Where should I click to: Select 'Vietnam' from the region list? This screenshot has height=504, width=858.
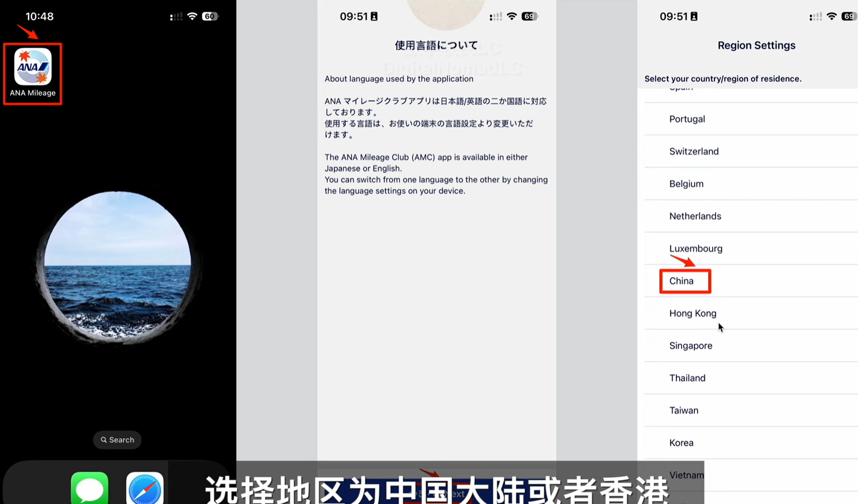pos(751,475)
